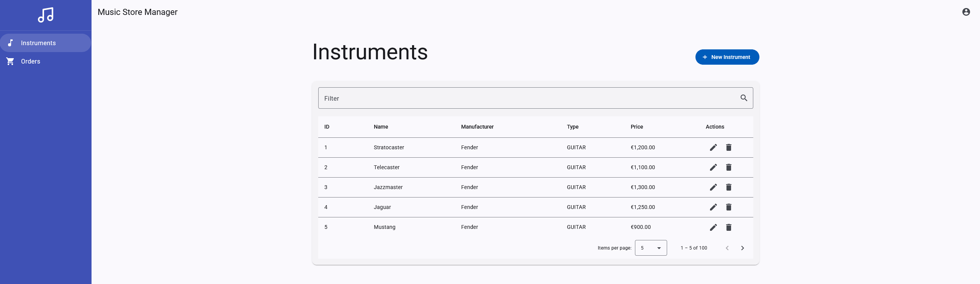Focus the Filter text field
The image size is (980, 284).
(x=528, y=98)
